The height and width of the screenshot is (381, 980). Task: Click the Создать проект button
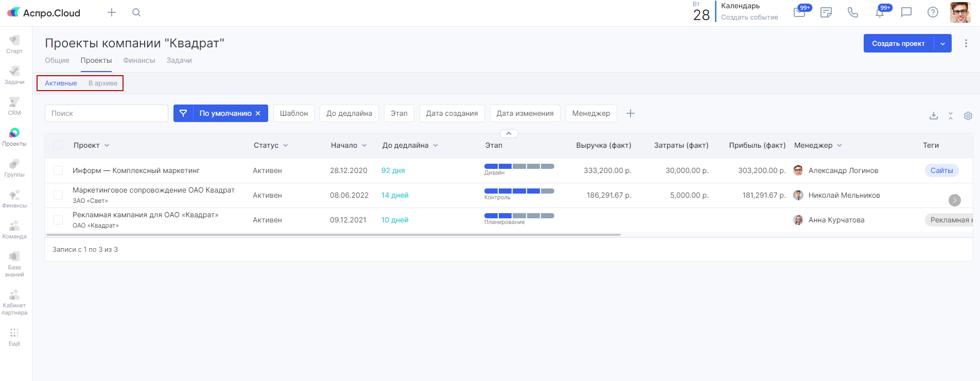(x=899, y=43)
